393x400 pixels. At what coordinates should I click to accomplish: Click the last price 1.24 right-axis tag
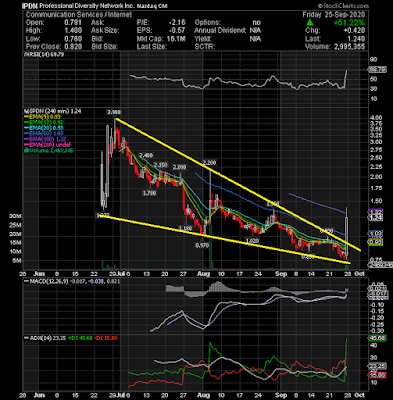click(x=375, y=217)
